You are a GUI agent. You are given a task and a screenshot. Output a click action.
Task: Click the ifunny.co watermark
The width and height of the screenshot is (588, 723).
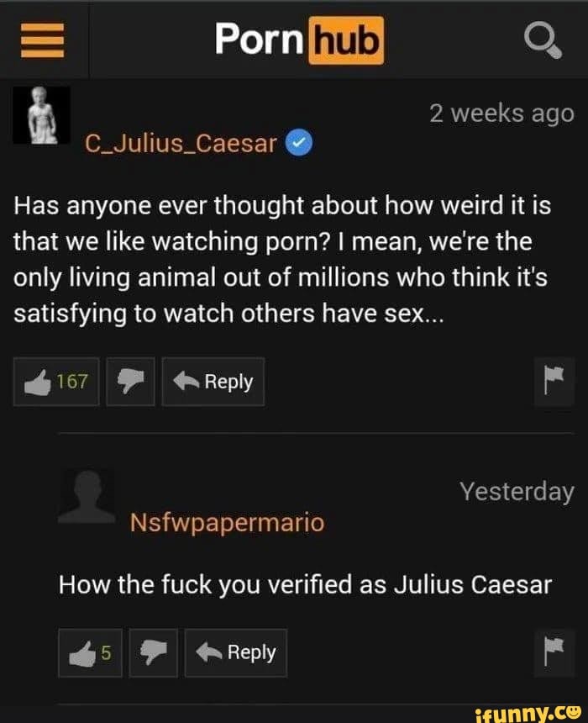(x=528, y=713)
